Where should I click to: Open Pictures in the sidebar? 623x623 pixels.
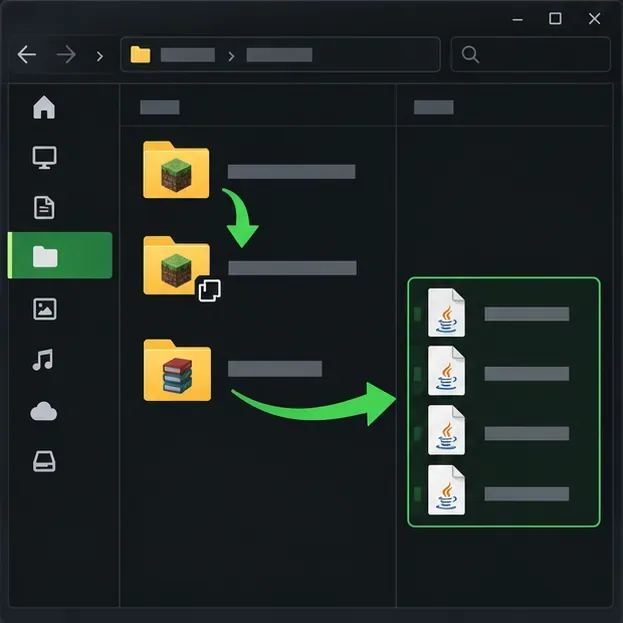[x=44, y=309]
